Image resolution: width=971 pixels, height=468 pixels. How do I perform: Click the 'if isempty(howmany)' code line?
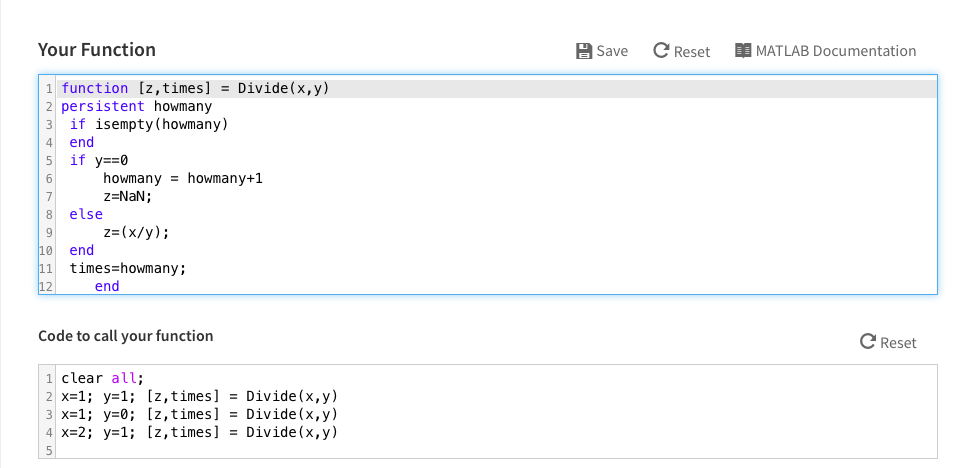tap(496, 124)
